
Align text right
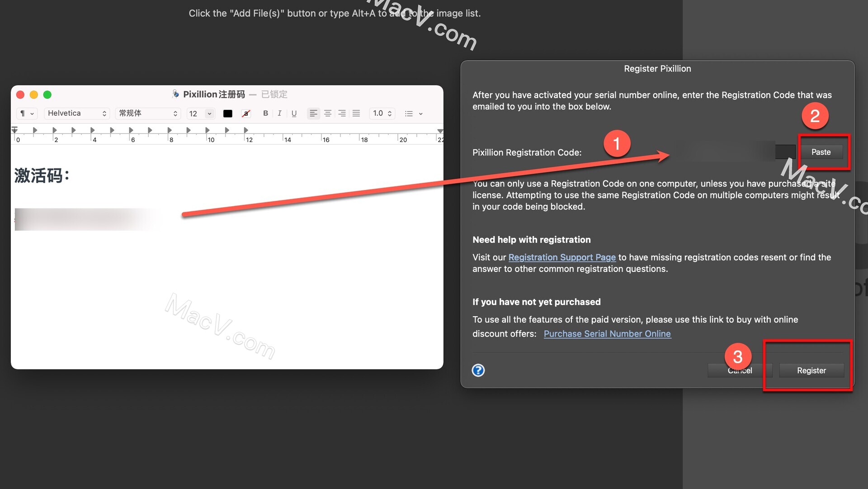point(342,113)
